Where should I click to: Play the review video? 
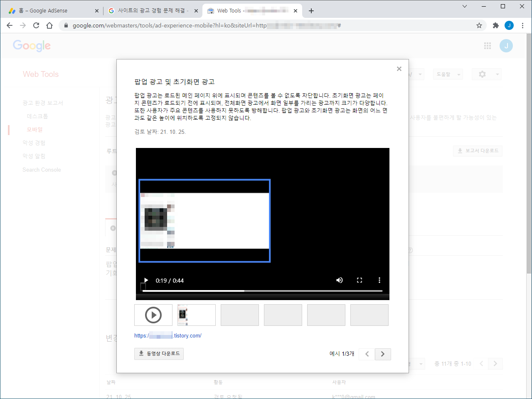coord(146,281)
